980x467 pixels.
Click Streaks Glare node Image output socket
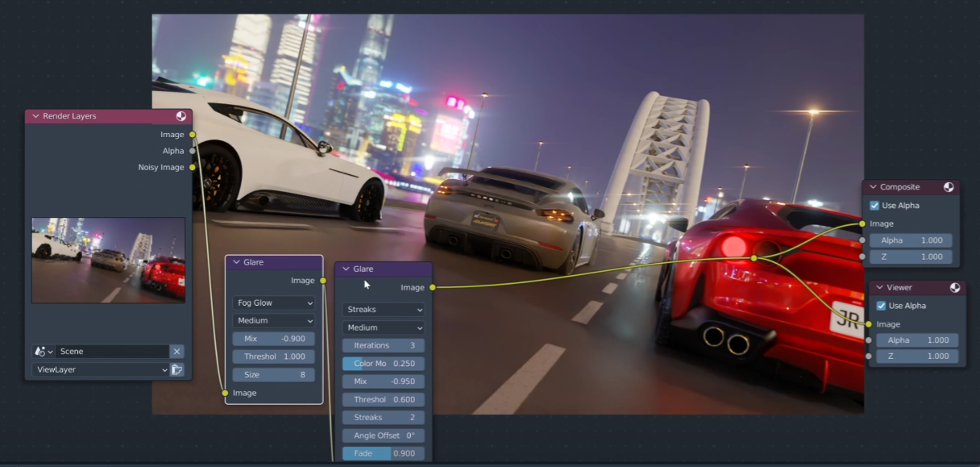(433, 287)
